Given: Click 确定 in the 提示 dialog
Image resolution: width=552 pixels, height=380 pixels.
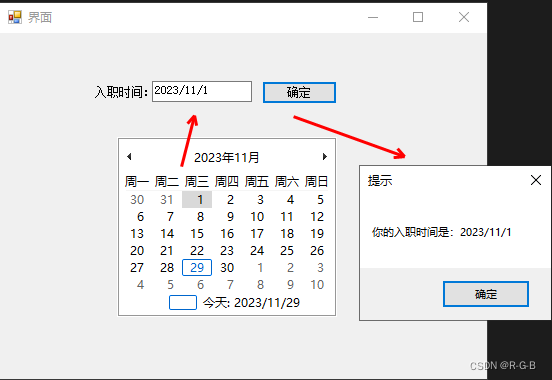Looking at the screenshot, I should (x=486, y=294).
